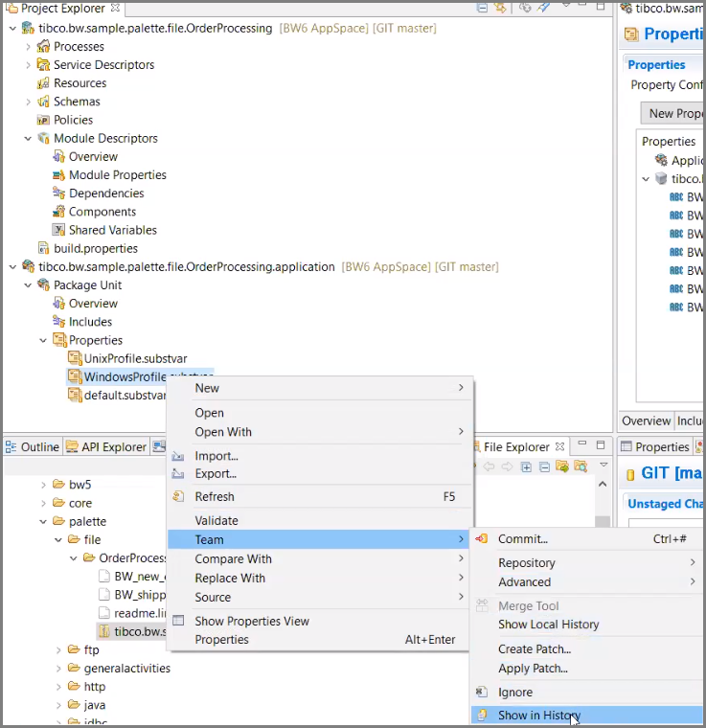706x728 pixels.
Task: Minimize the File Explorer panel
Action: 582,444
